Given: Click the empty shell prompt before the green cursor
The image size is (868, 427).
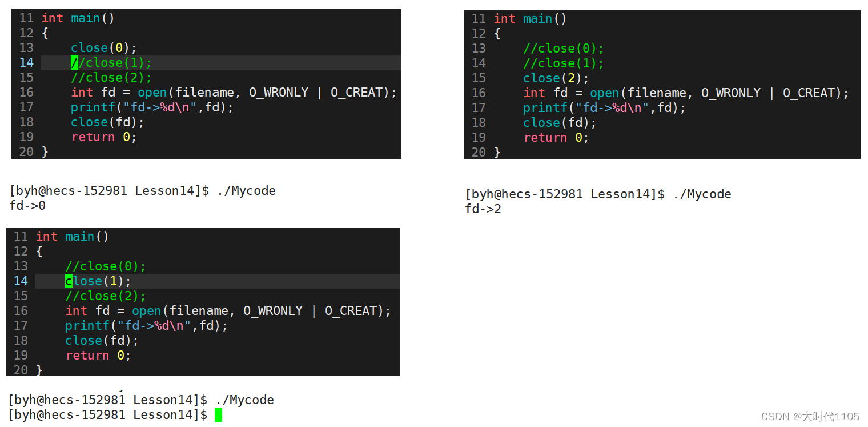Looking at the screenshot, I should click(108, 415).
